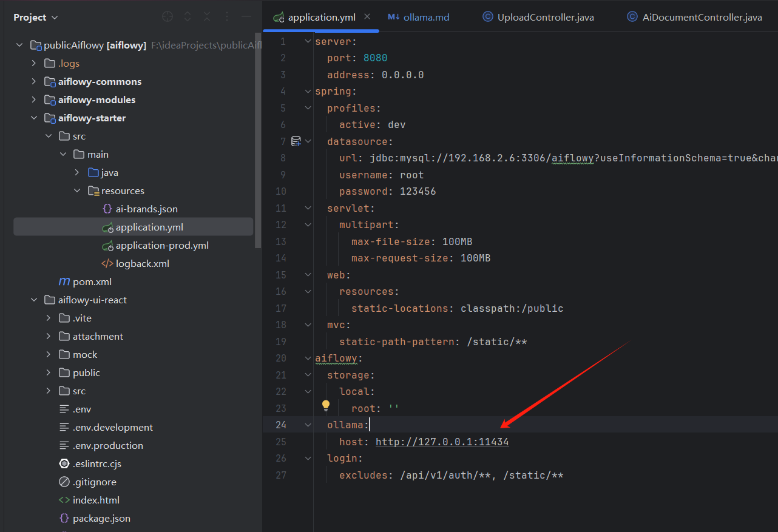Open Project panel options three-dot menu

(226, 17)
